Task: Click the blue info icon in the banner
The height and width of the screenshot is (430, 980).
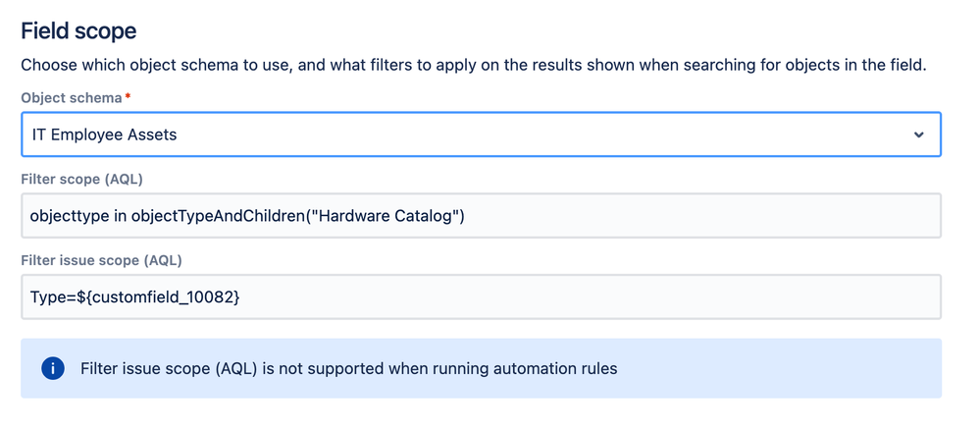Action: (x=53, y=368)
